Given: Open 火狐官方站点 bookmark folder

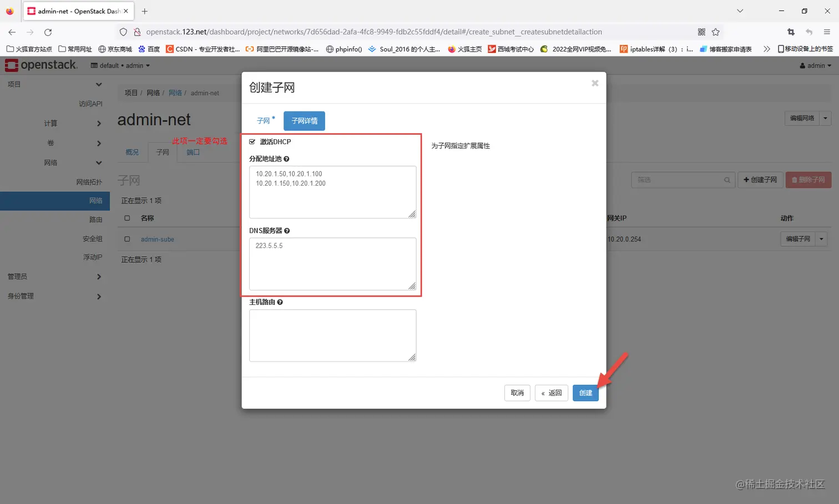Looking at the screenshot, I should tap(29, 49).
